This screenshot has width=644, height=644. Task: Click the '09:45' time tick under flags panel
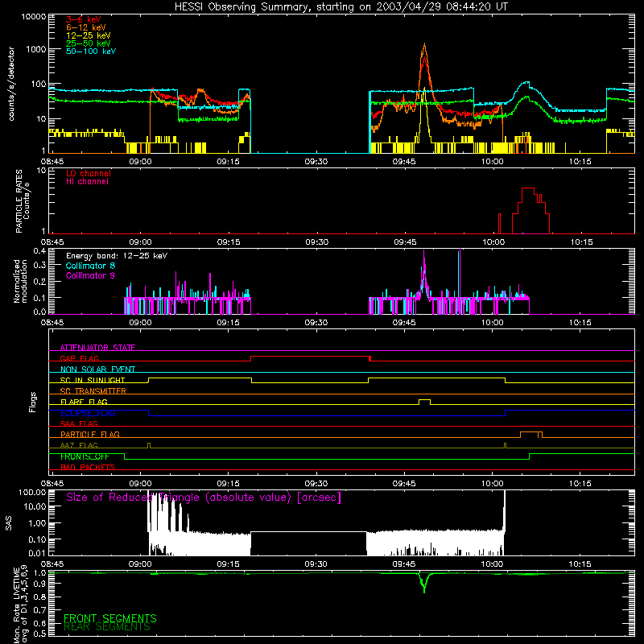(404, 484)
